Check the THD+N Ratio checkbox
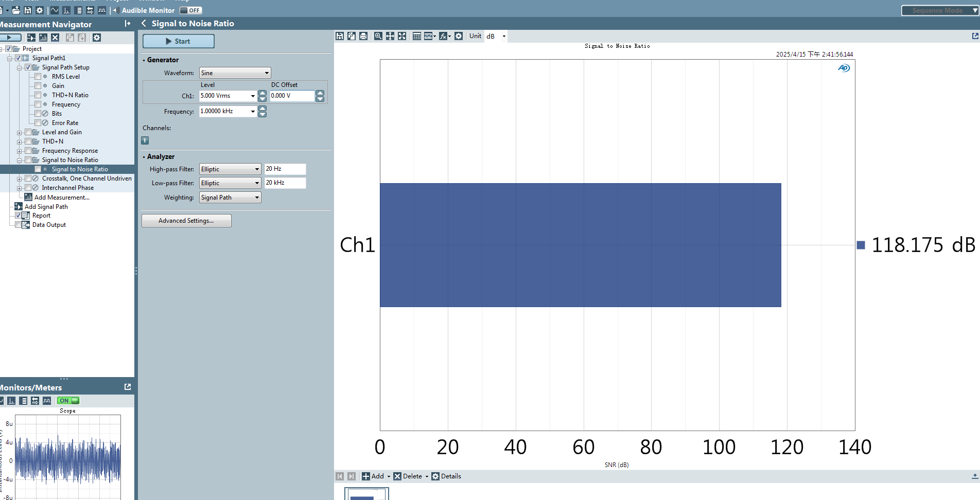This screenshot has width=980, height=500. pos(38,95)
